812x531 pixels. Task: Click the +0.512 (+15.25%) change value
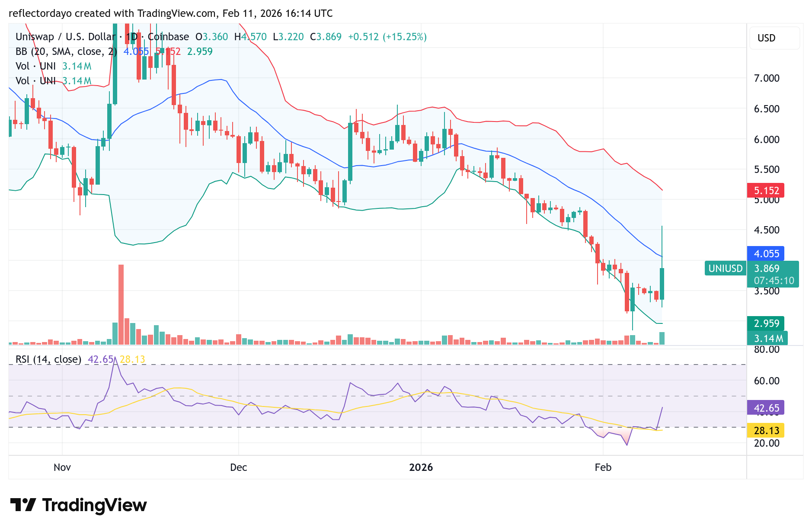pyautogui.click(x=387, y=37)
